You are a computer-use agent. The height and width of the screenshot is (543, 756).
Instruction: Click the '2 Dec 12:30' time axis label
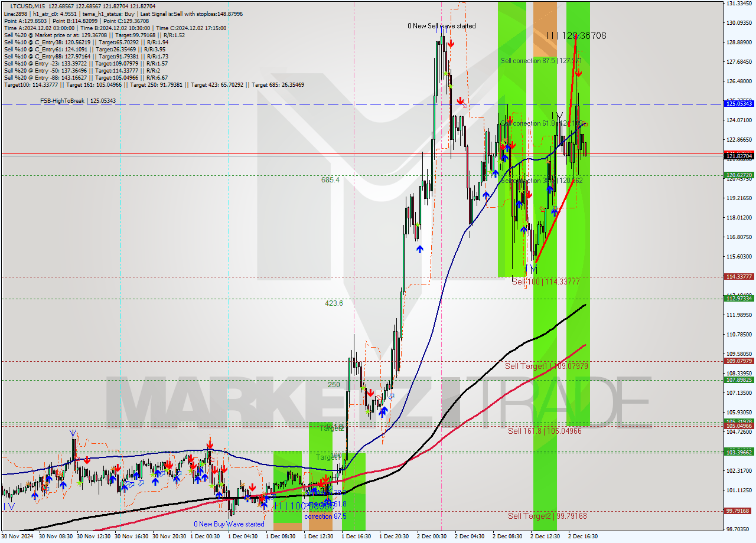[x=546, y=537]
